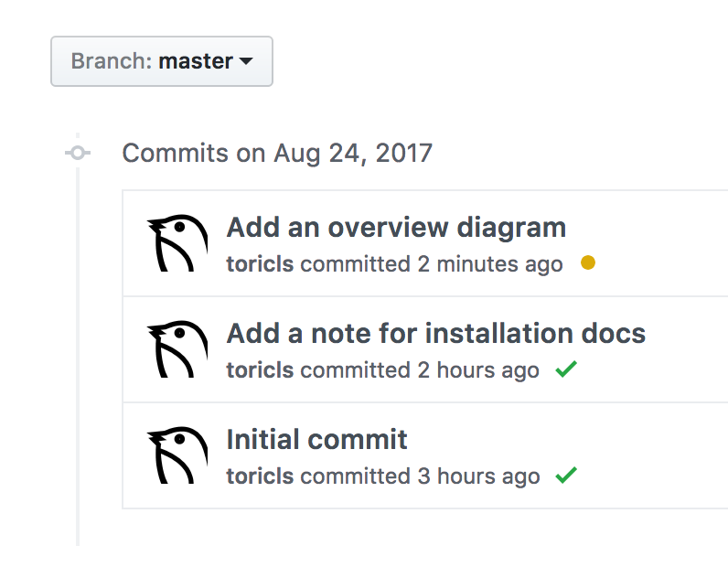Viewport: 728px width, 567px height.
Task: Click green checkmark on Initial commit
Action: [x=566, y=476]
